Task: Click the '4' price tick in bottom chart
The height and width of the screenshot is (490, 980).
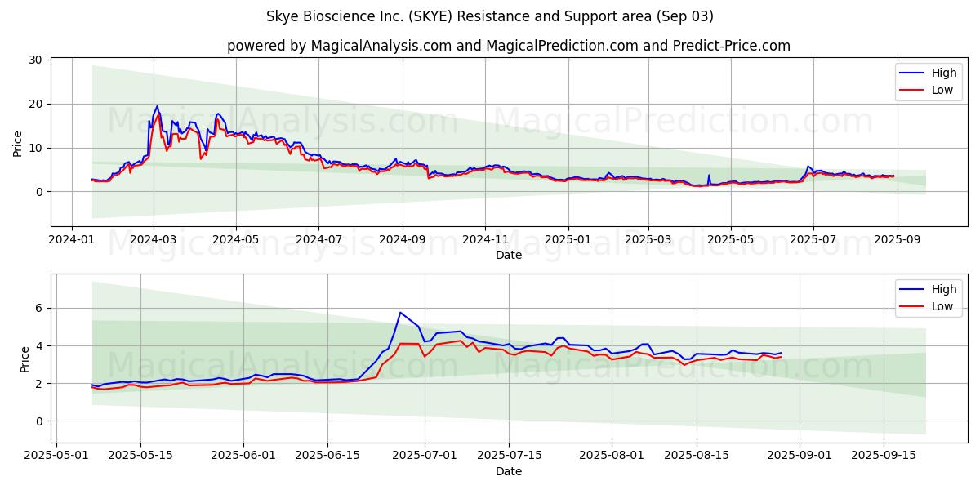Action: pyautogui.click(x=38, y=345)
